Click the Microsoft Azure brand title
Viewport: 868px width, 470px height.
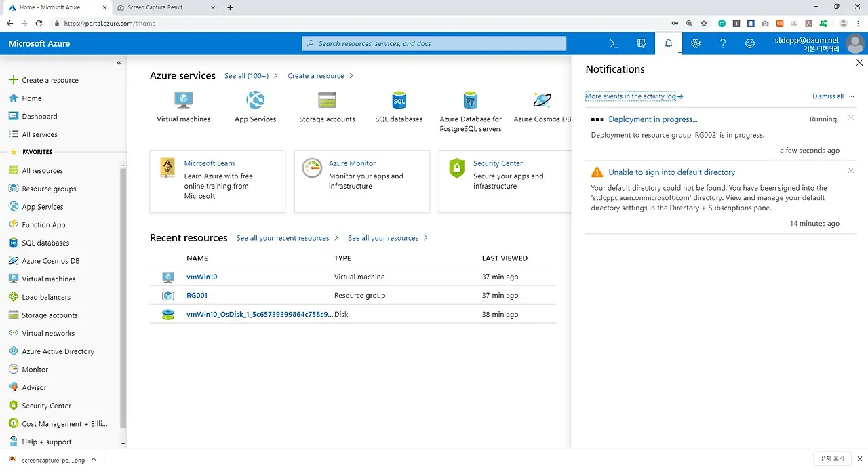pyautogui.click(x=39, y=43)
